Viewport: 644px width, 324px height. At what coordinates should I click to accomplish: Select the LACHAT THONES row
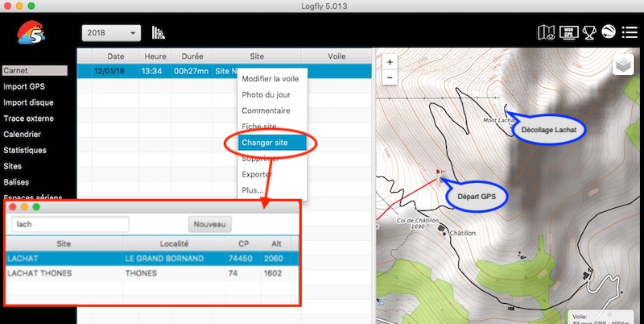153,273
